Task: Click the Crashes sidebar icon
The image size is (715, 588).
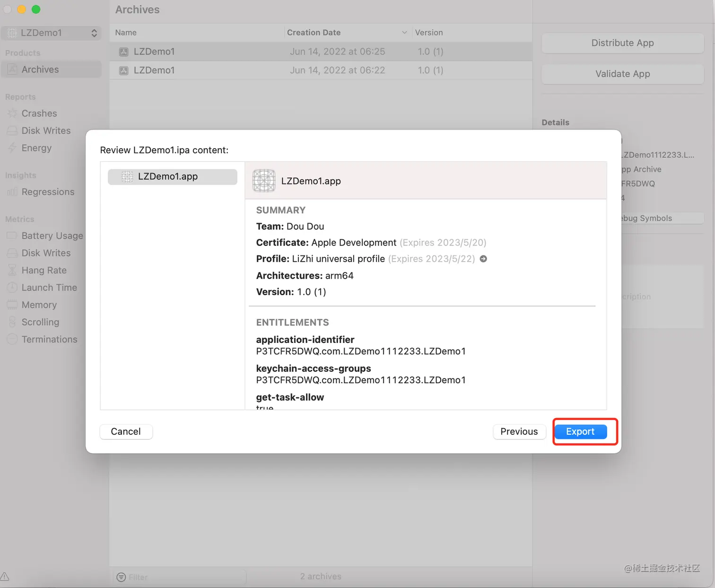Action: pyautogui.click(x=12, y=114)
